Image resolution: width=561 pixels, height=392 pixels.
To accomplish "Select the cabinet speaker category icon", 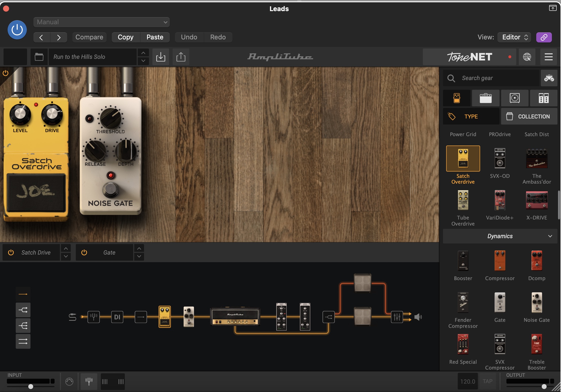I will pos(515,98).
